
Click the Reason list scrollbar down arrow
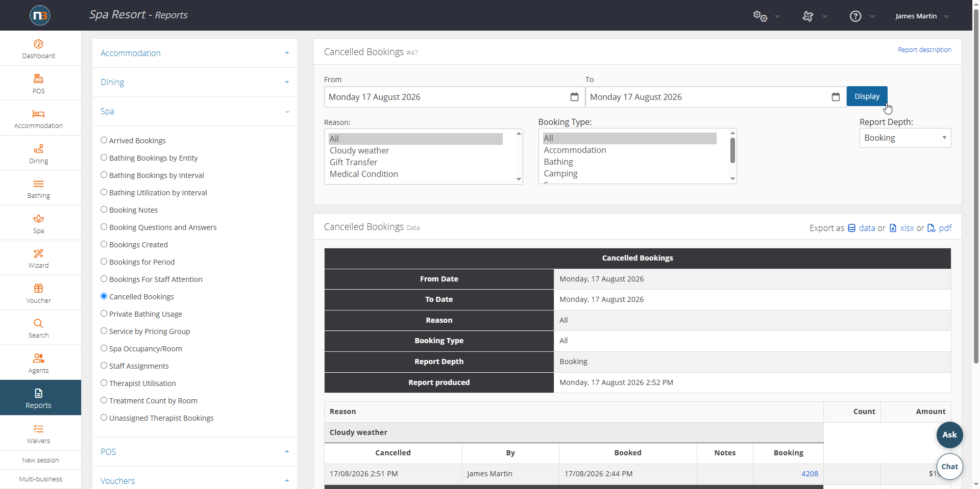(x=519, y=179)
